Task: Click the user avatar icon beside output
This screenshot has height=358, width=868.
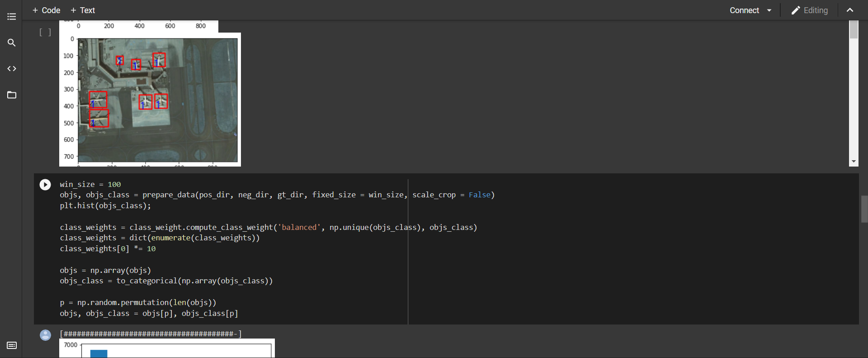Action: tap(45, 335)
